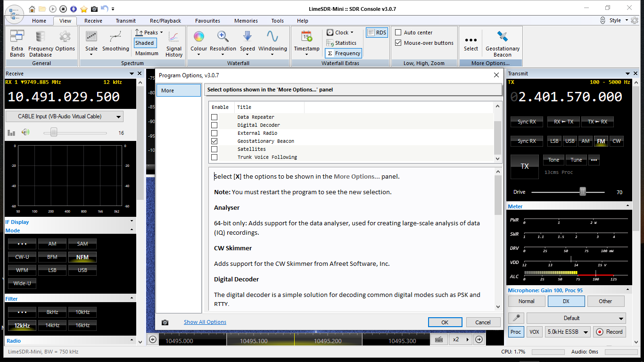Image resolution: width=644 pixels, height=362 pixels.
Task: Uncheck the Geostationary Beacon checkbox
Action: (x=215, y=141)
